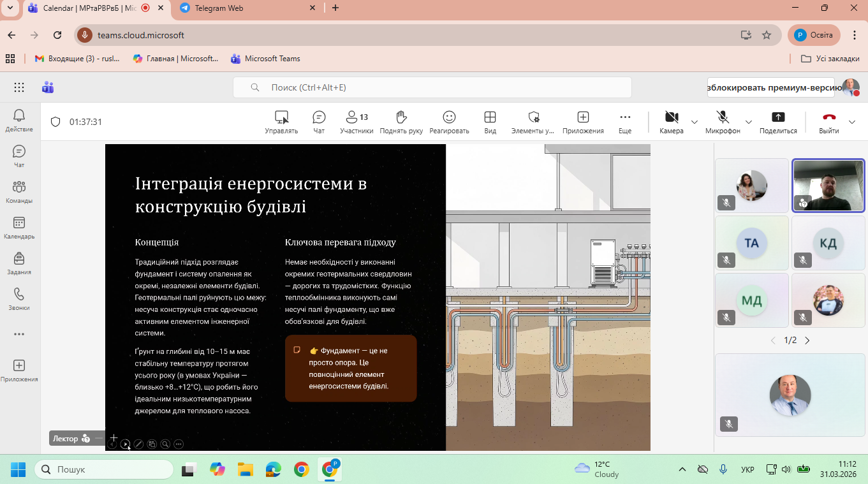Image resolution: width=868 pixels, height=484 pixels.
Task: Open the Еще more options menu
Action: click(625, 122)
